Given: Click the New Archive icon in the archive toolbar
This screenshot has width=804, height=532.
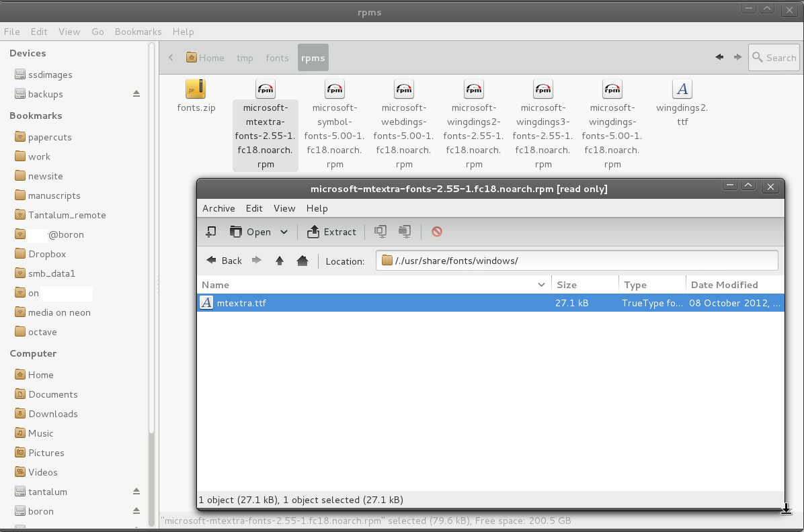Looking at the screenshot, I should point(210,232).
